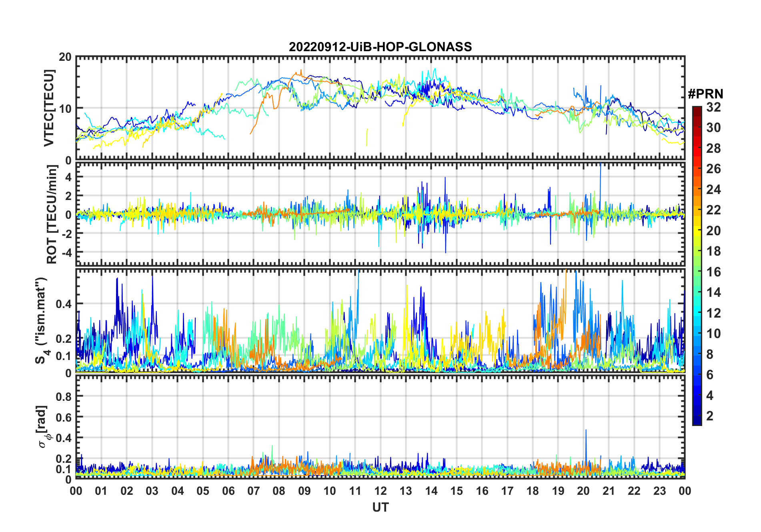Click x-axis tick label 23
The height and width of the screenshot is (532, 761).
(659, 491)
